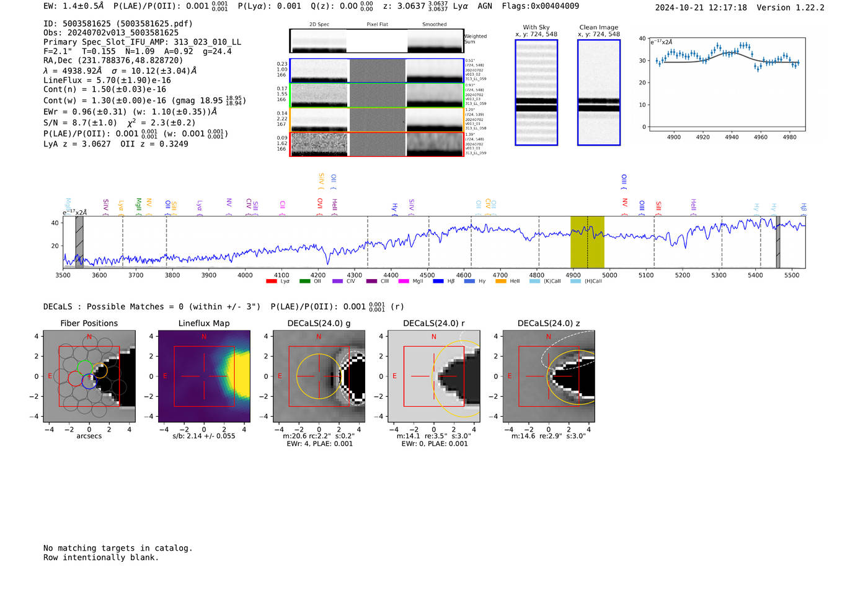Select the 'Primary Spec_Slot_IFU_AMP: 313_023_010_LL' line
This screenshot has height=591, width=868.
[x=142, y=42]
